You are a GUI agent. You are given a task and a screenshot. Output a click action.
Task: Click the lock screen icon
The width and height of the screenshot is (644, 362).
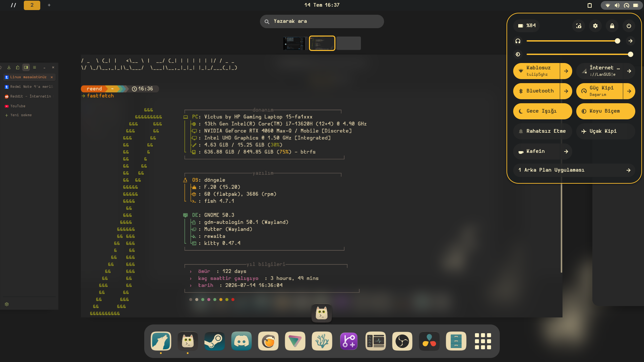[x=612, y=26]
